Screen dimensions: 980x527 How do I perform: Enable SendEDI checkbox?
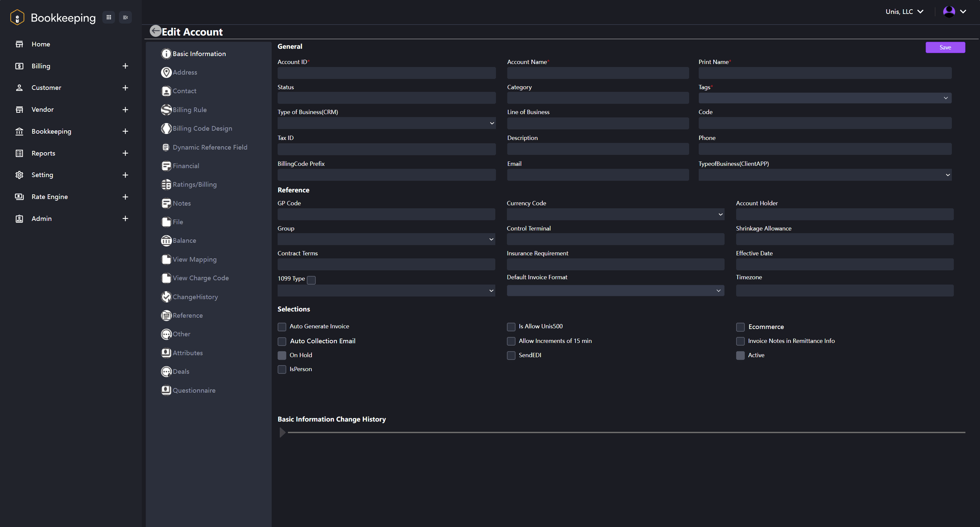coord(511,355)
